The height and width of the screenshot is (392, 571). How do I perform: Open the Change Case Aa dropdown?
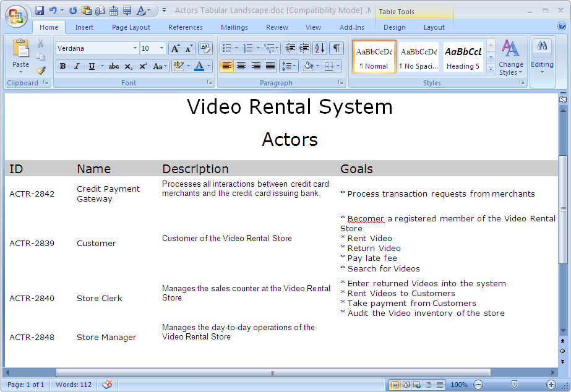(160, 66)
